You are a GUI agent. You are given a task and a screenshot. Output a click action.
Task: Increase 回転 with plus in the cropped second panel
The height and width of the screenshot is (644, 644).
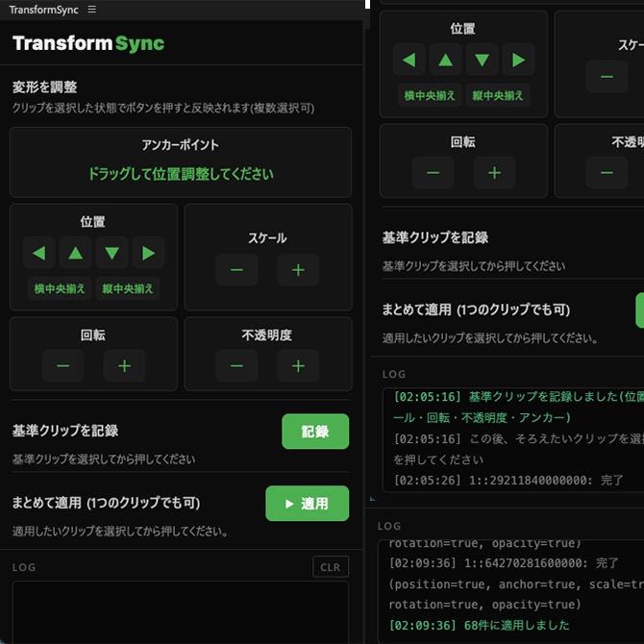pos(494,172)
